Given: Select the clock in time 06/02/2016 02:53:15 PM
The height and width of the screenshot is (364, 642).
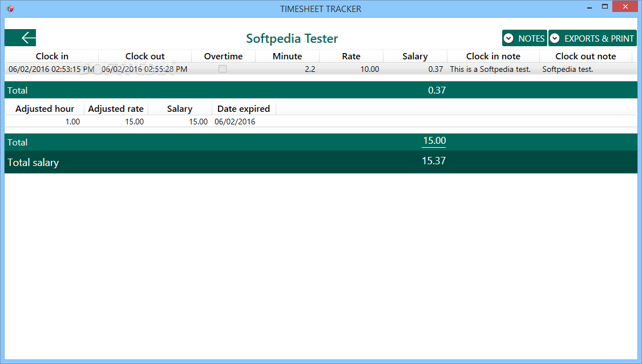Looking at the screenshot, I should (x=51, y=69).
